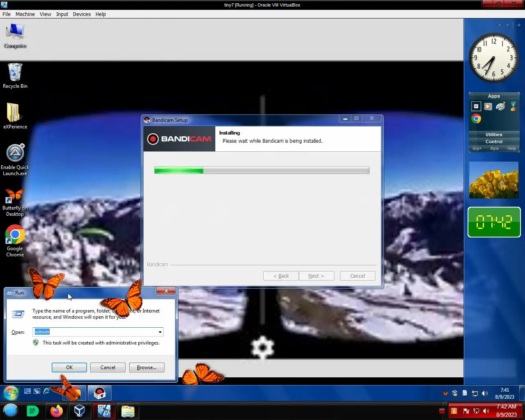Click network tray icon in VM taskbar
525x420 pixels.
point(475,393)
